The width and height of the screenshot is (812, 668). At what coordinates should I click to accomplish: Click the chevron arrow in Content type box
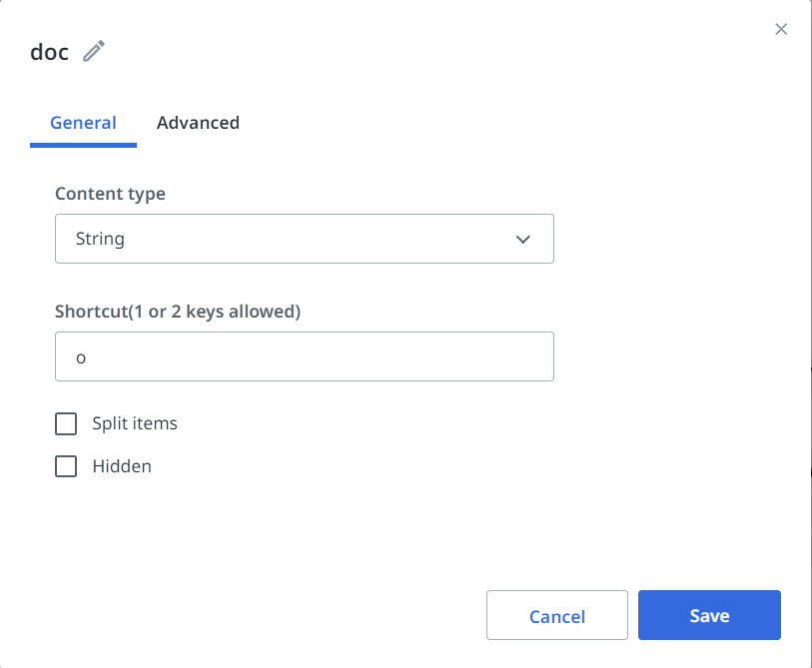(522, 240)
